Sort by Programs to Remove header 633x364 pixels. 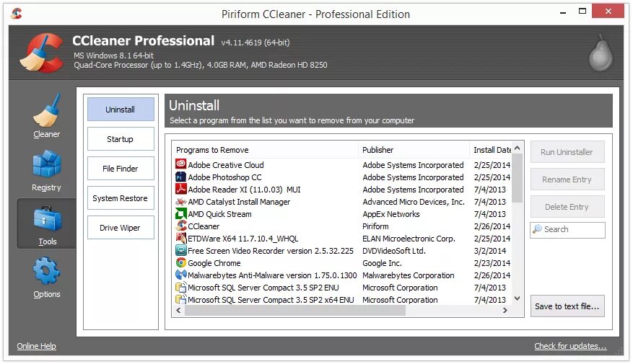[x=265, y=150]
